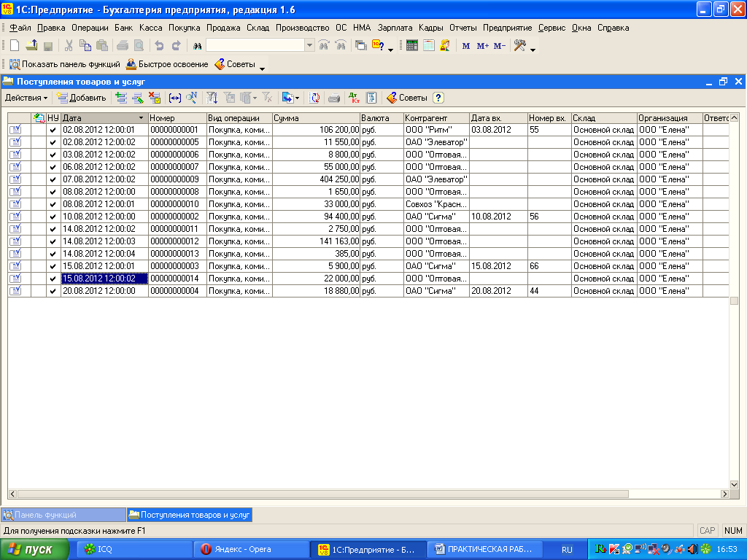Expand the arrow next to hammer settings icon

pyautogui.click(x=533, y=50)
